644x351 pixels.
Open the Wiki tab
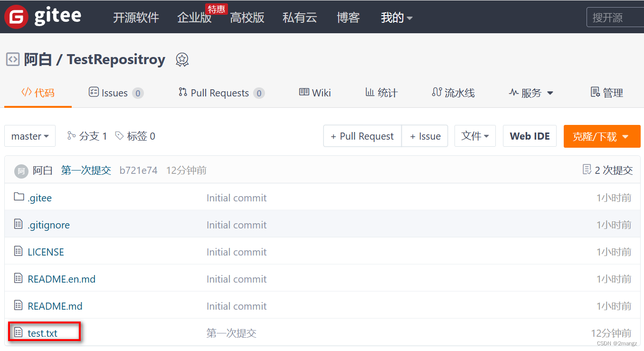click(x=315, y=93)
